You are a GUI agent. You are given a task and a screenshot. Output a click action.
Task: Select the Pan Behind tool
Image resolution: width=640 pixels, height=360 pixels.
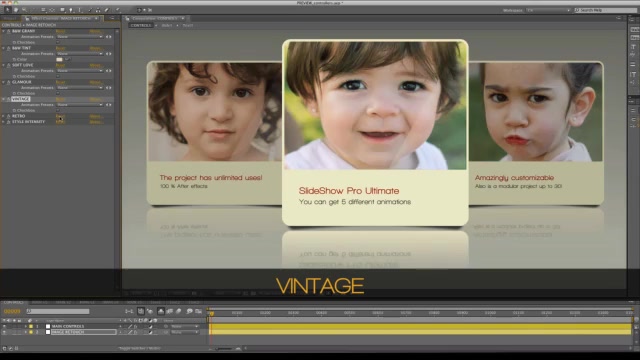[x=52, y=10]
